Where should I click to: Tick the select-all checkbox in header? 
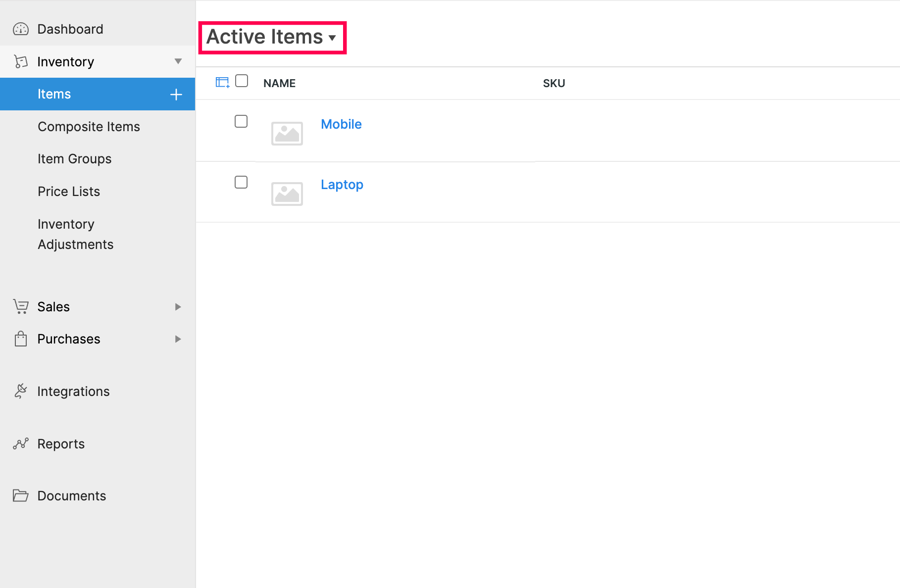tap(242, 81)
